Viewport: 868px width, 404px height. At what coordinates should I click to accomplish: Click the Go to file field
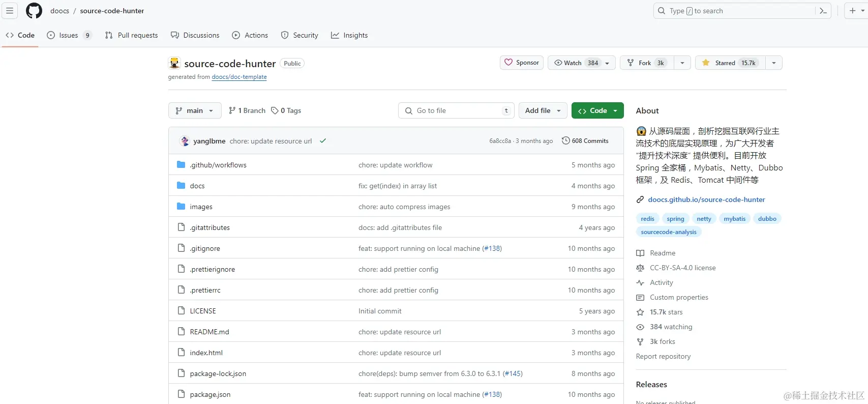pyautogui.click(x=456, y=110)
